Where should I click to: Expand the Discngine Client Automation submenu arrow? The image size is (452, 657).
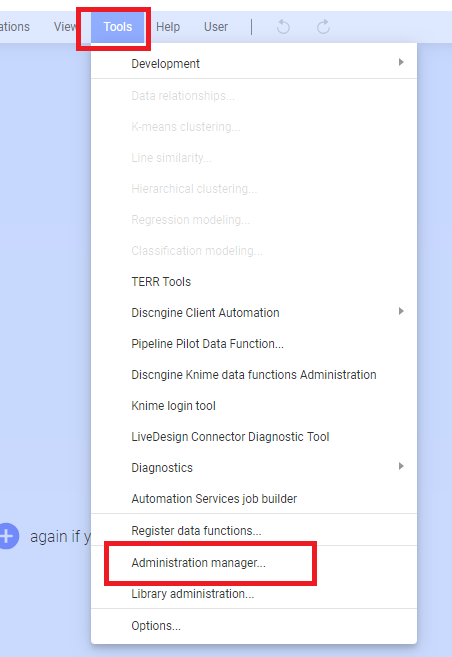[401, 311]
